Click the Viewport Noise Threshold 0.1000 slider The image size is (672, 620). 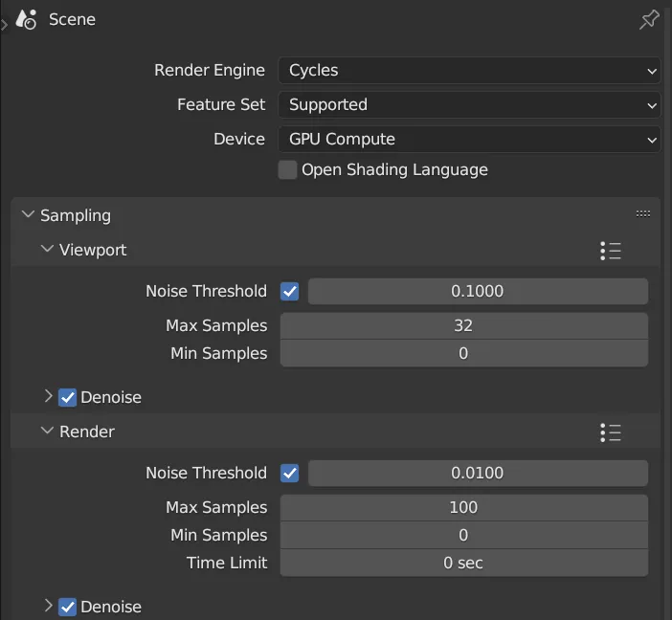click(x=478, y=292)
